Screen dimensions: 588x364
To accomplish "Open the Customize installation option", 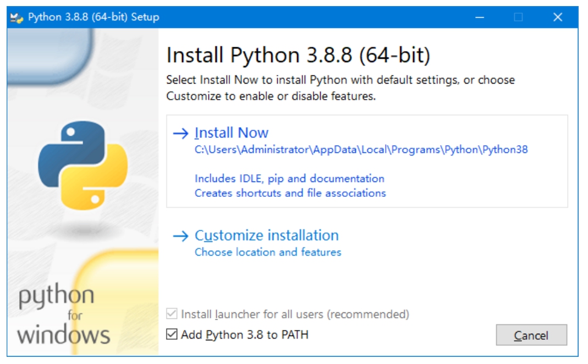I will pos(267,235).
